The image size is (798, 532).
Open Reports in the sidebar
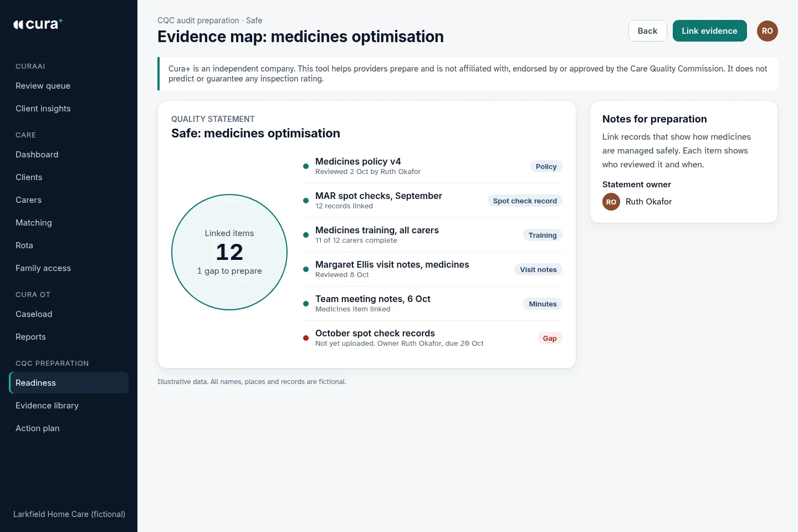coord(69,337)
